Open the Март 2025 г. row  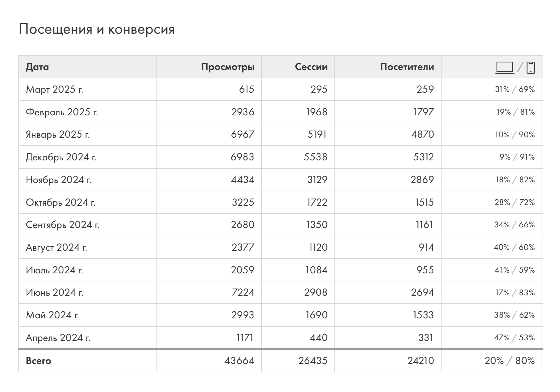click(x=280, y=89)
